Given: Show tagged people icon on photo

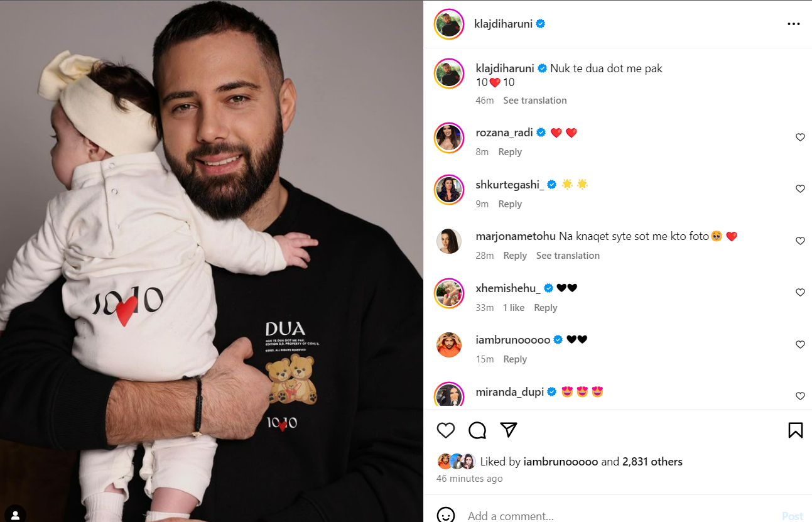Looking at the screenshot, I should [x=16, y=514].
